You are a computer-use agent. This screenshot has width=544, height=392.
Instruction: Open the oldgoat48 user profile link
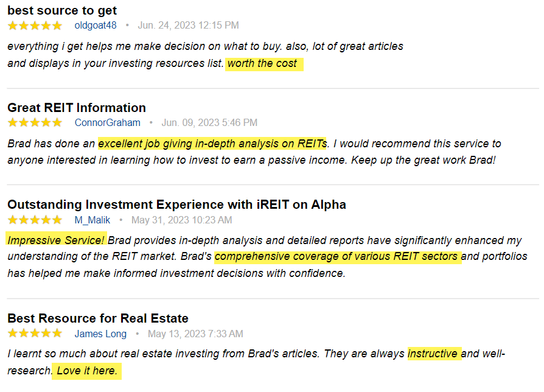click(96, 26)
